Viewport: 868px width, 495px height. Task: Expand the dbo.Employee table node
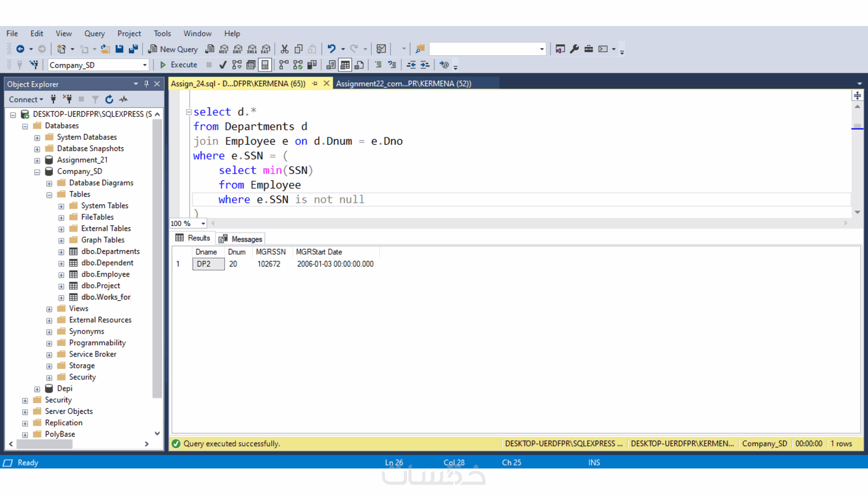click(x=61, y=275)
